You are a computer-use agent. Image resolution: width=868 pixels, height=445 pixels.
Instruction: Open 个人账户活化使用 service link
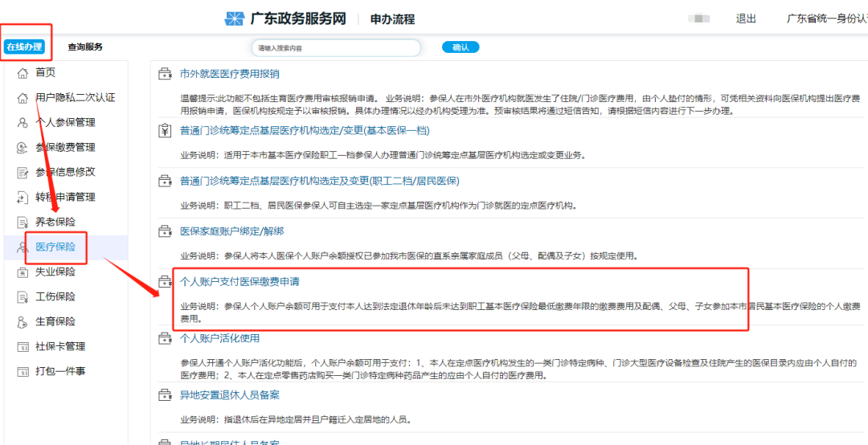pos(219,338)
